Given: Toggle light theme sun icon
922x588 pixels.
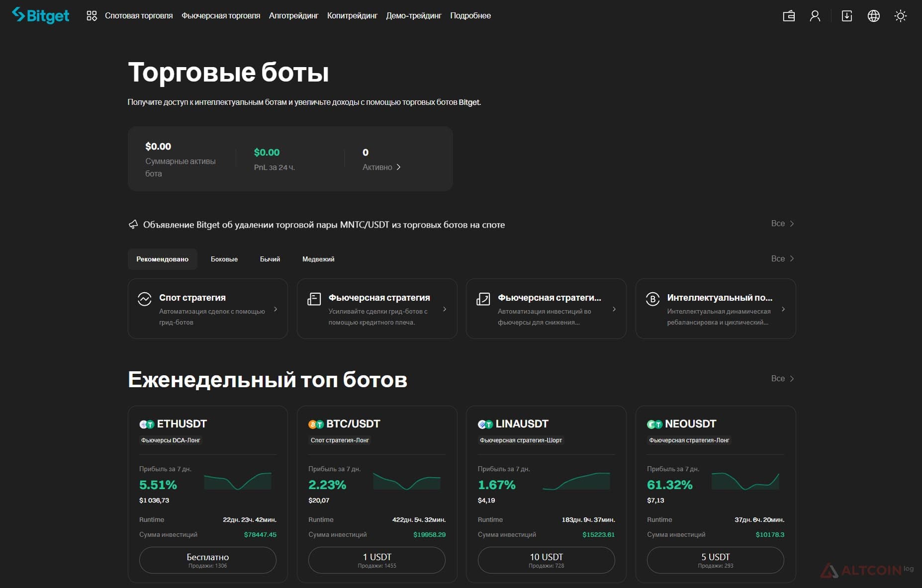Looking at the screenshot, I should coord(901,16).
